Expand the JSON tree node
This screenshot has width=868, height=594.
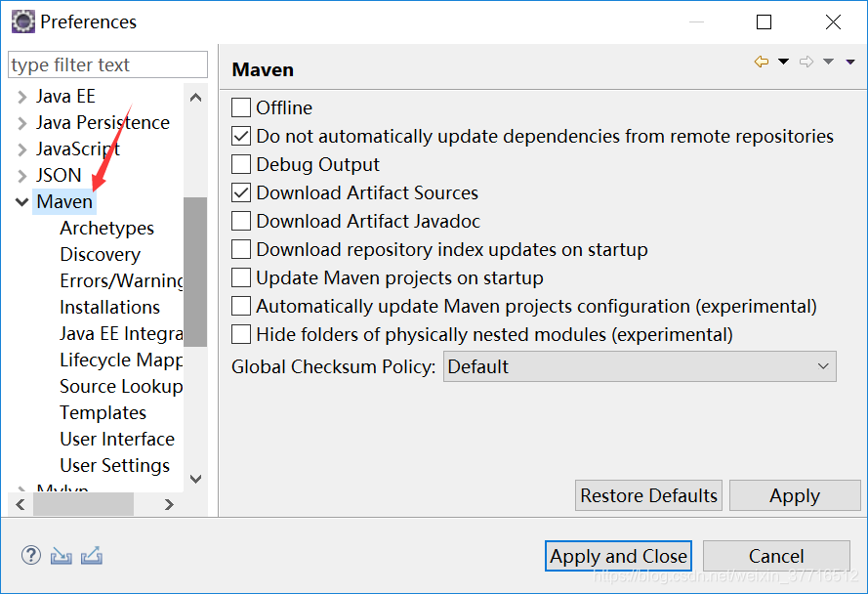coord(21,176)
